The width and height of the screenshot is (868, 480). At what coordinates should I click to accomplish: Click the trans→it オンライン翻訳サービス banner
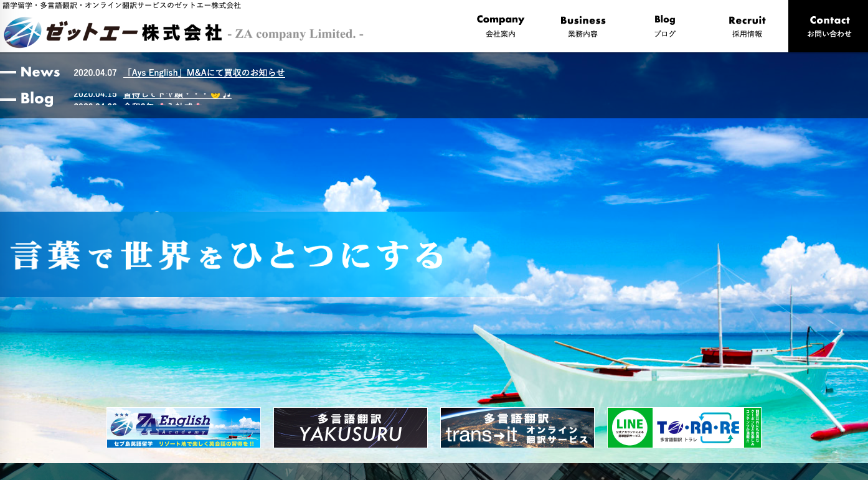(x=517, y=428)
